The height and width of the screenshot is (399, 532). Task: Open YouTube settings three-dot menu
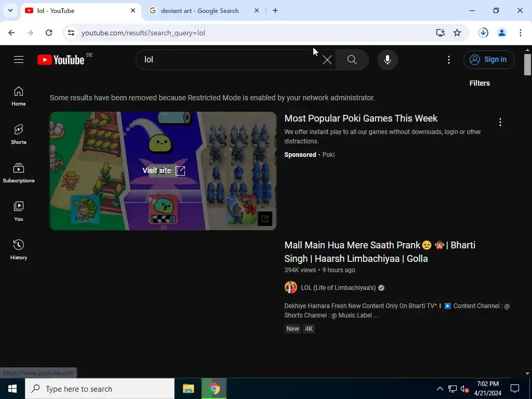pyautogui.click(x=448, y=60)
